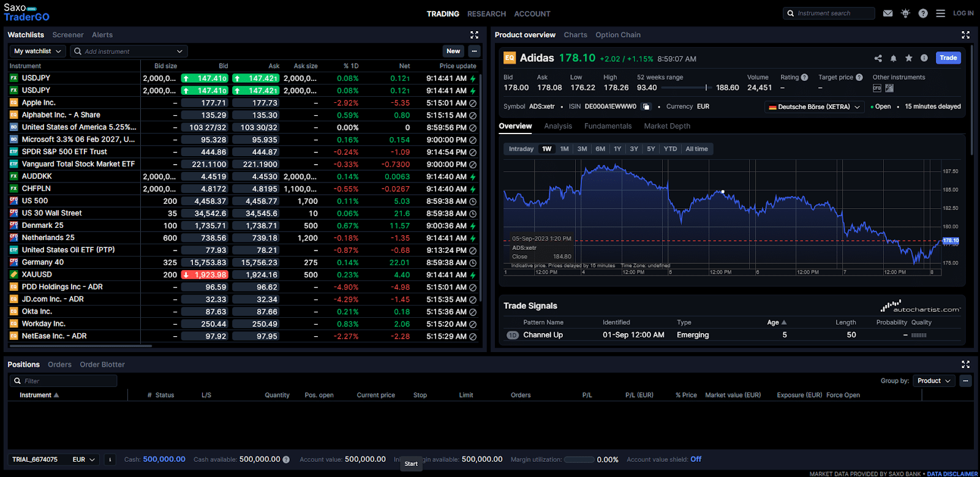Click the autochartist.com logo

[921, 306]
